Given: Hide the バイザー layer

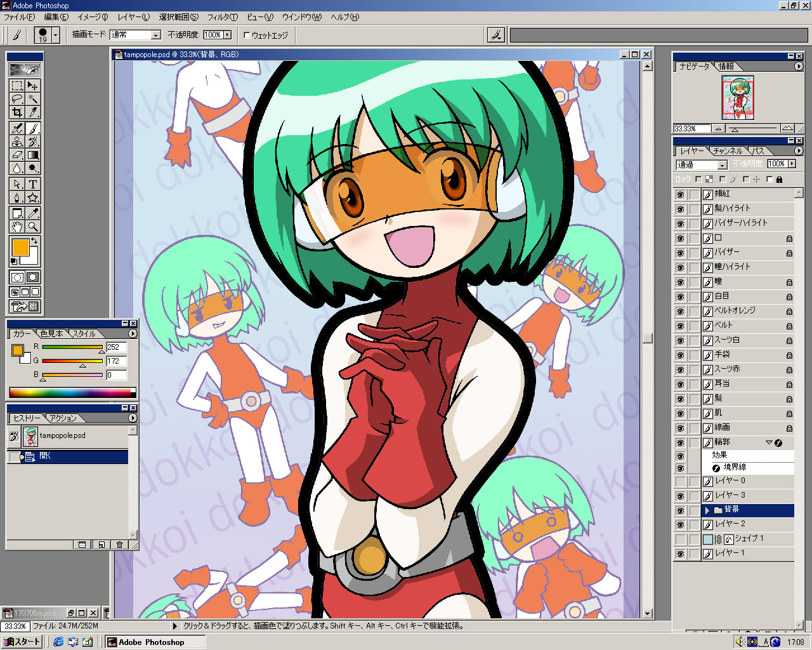Looking at the screenshot, I should pyautogui.click(x=680, y=253).
